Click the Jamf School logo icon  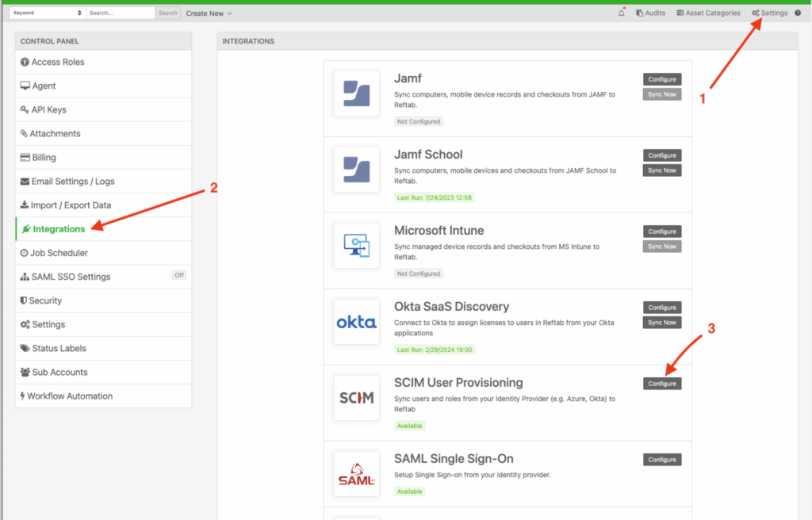pos(356,170)
